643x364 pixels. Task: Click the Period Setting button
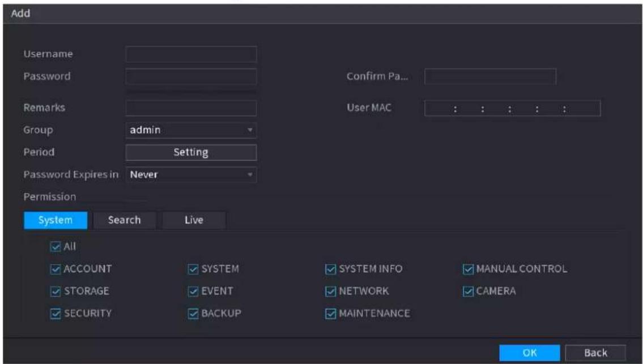point(191,152)
